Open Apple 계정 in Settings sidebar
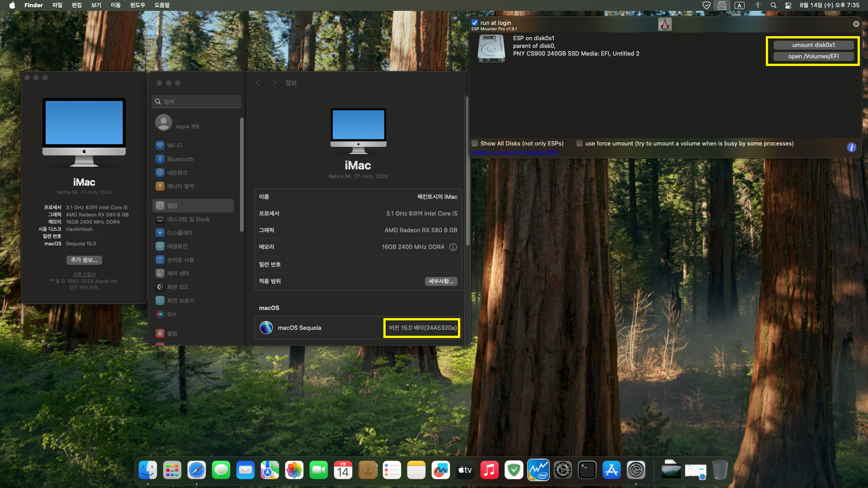 [193, 122]
